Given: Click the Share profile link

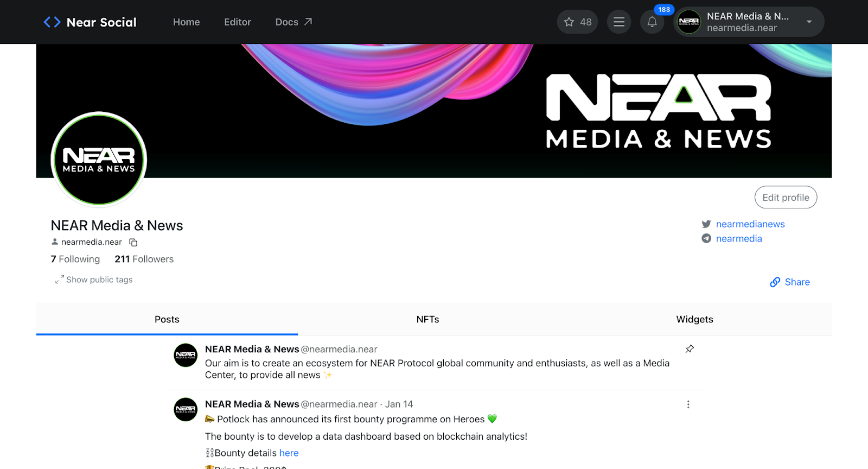Looking at the screenshot, I should click(x=790, y=282).
